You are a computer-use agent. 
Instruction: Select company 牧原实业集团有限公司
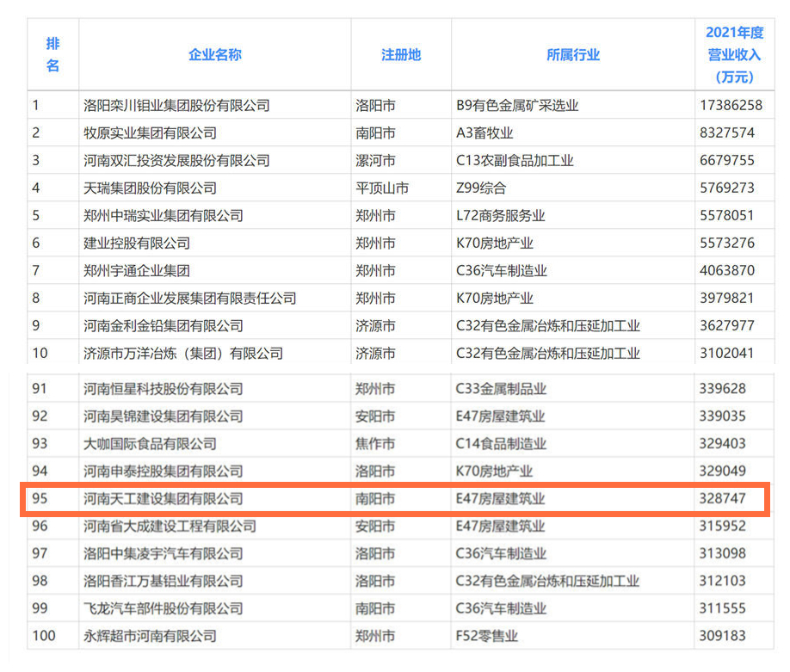[150, 133]
